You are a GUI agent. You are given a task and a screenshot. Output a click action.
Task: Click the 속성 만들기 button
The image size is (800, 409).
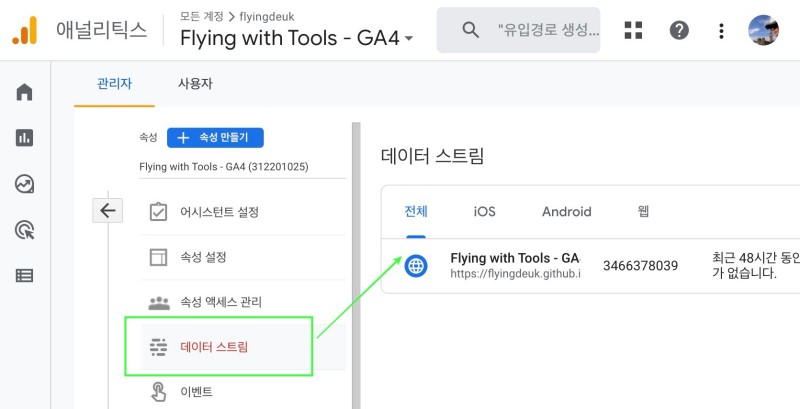(x=215, y=138)
